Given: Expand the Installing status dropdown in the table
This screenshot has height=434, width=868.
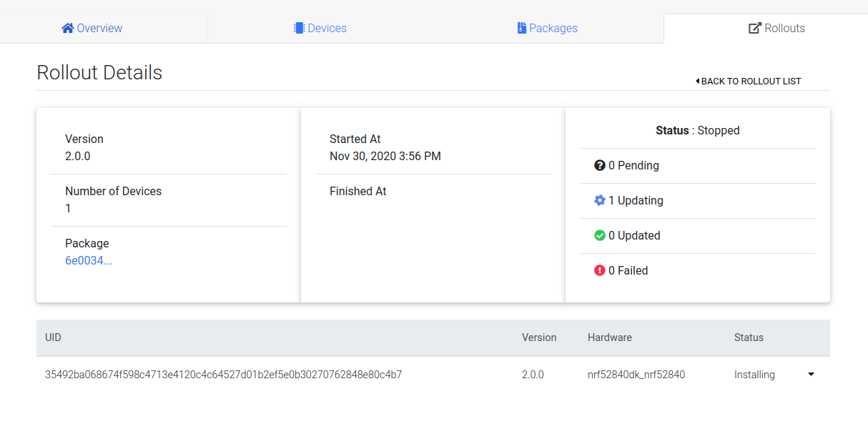Looking at the screenshot, I should click(811, 374).
